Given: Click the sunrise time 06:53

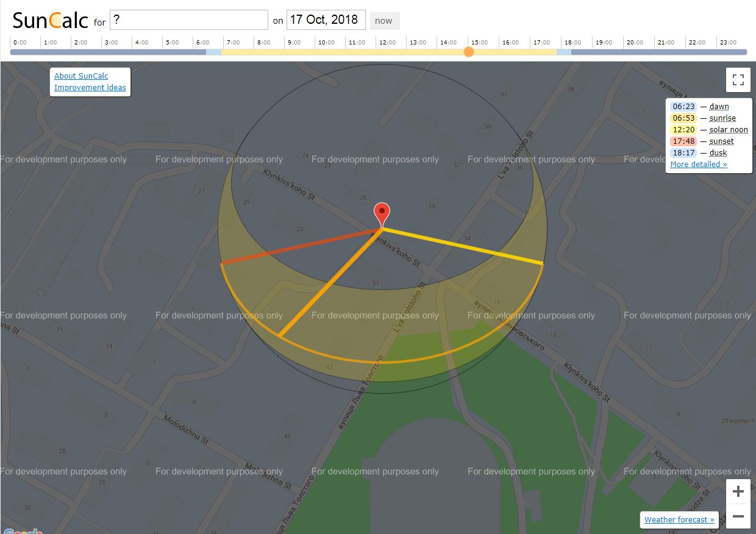Looking at the screenshot, I should click(x=683, y=118).
